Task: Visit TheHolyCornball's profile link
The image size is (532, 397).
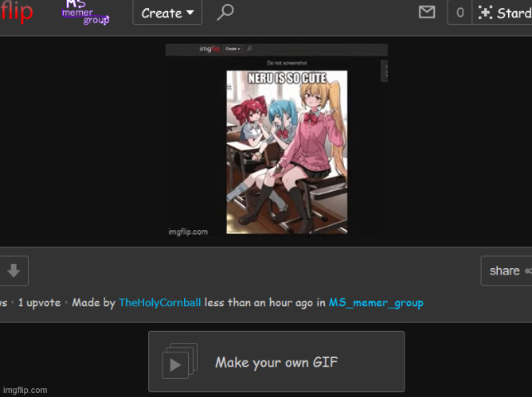Action: tap(159, 303)
